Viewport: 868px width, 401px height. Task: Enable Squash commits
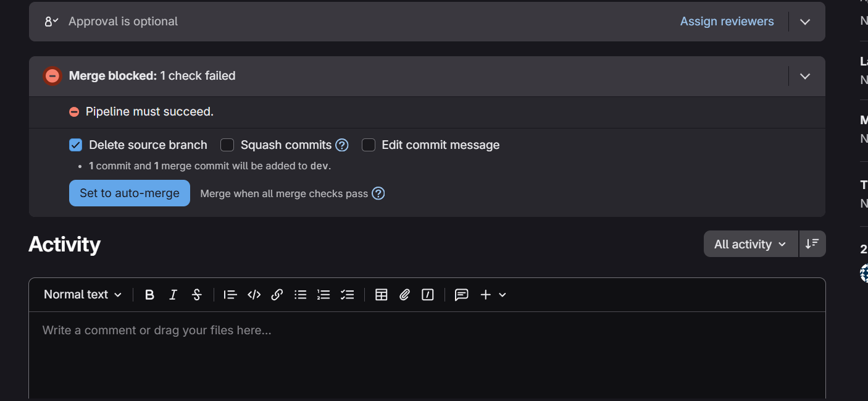(227, 145)
